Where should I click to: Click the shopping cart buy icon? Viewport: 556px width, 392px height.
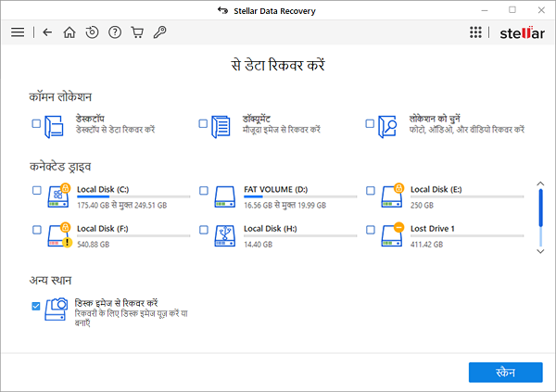point(137,32)
